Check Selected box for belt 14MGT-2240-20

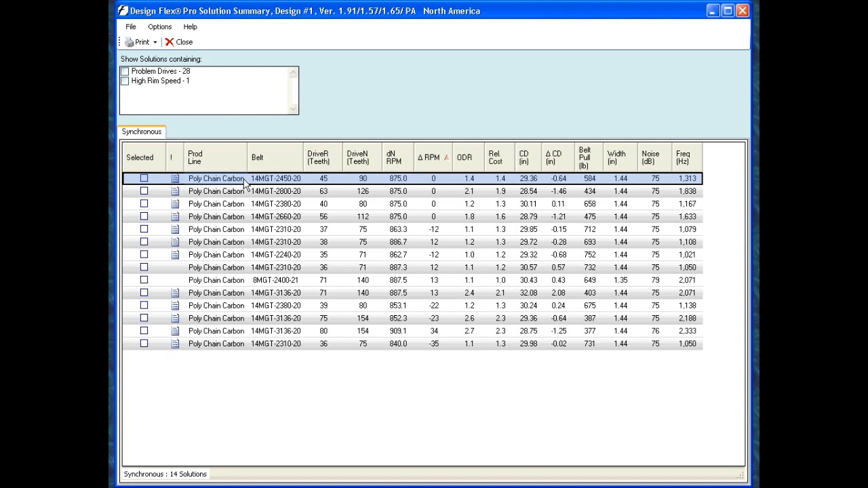point(144,255)
